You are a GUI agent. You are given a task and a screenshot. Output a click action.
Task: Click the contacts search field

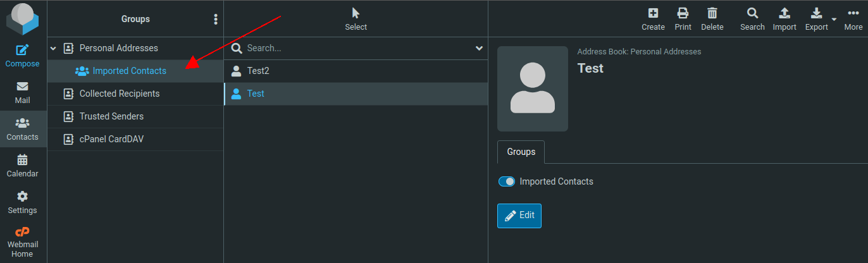click(357, 48)
